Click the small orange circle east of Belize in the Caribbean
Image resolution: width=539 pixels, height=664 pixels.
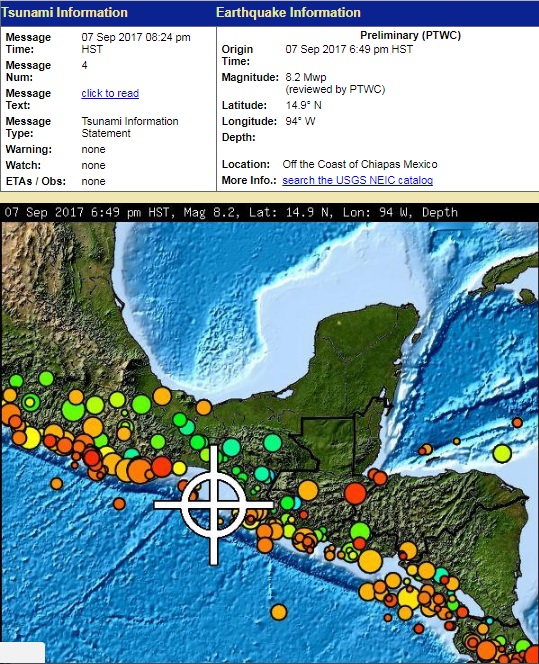pyautogui.click(x=456, y=441)
